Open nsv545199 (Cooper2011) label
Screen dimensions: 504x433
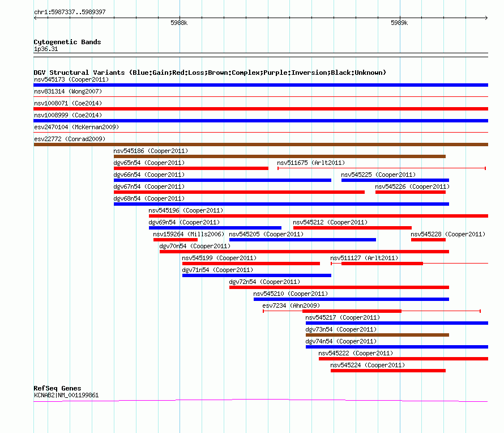coord(219,258)
